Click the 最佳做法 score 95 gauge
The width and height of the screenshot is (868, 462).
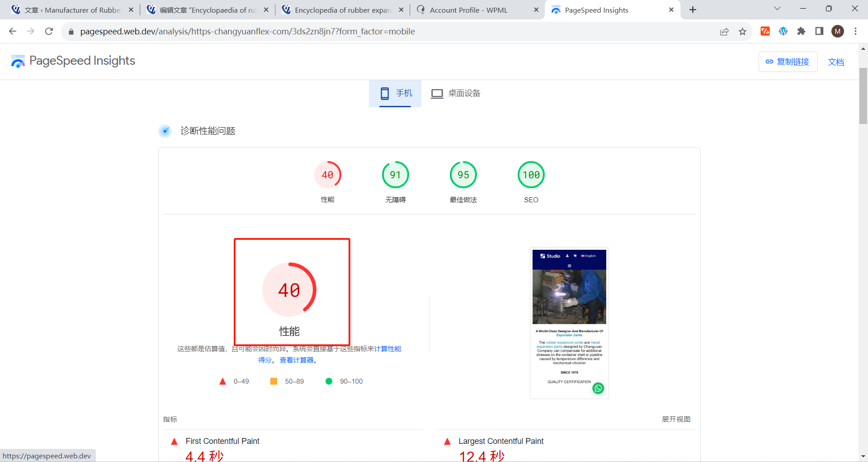[x=463, y=175]
